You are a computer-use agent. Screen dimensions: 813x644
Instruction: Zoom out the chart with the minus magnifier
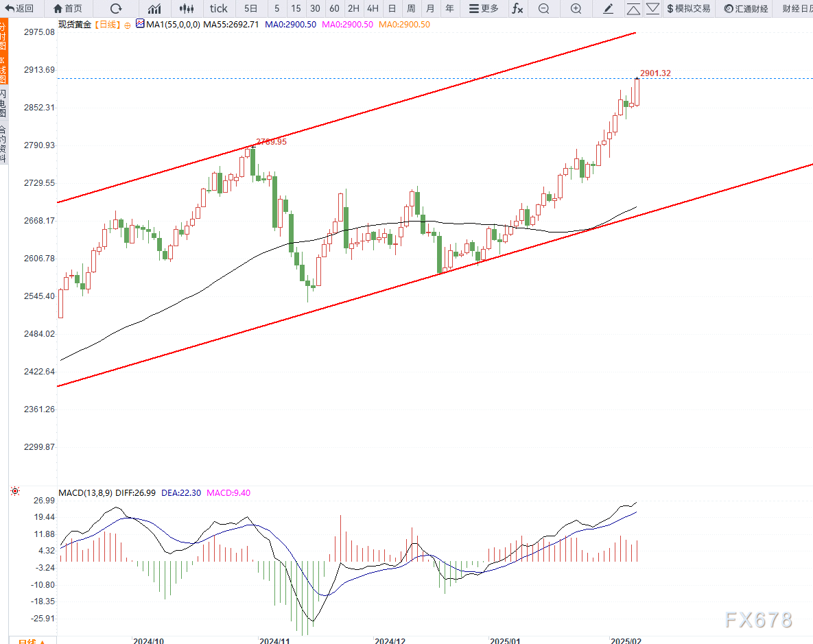(543, 8)
